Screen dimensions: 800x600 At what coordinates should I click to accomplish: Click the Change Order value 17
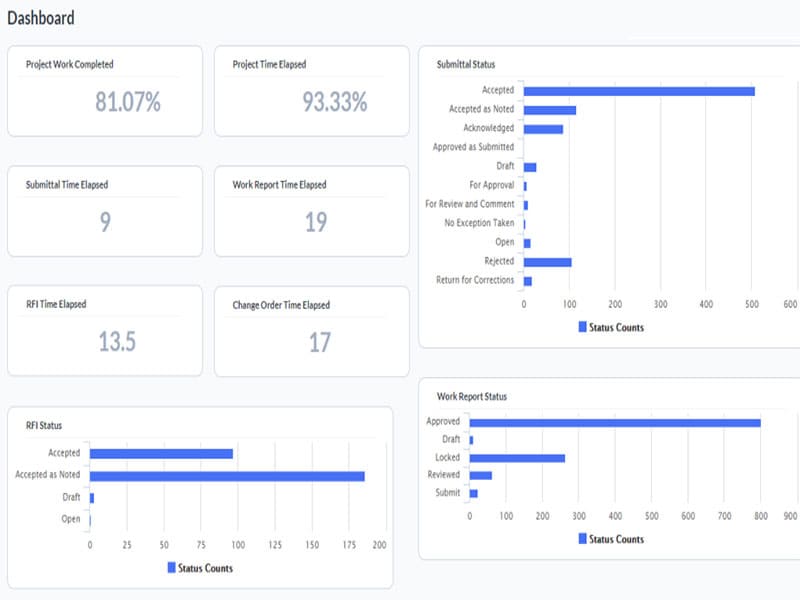[x=320, y=342]
